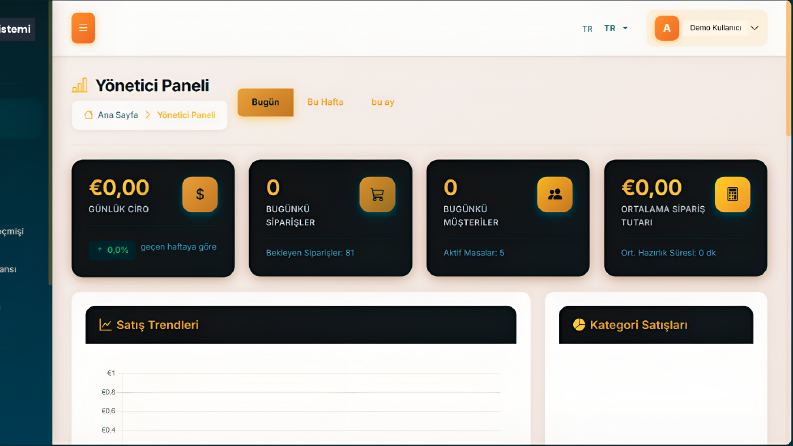
Task: Click the 0,0% change badge
Action: [x=112, y=250]
